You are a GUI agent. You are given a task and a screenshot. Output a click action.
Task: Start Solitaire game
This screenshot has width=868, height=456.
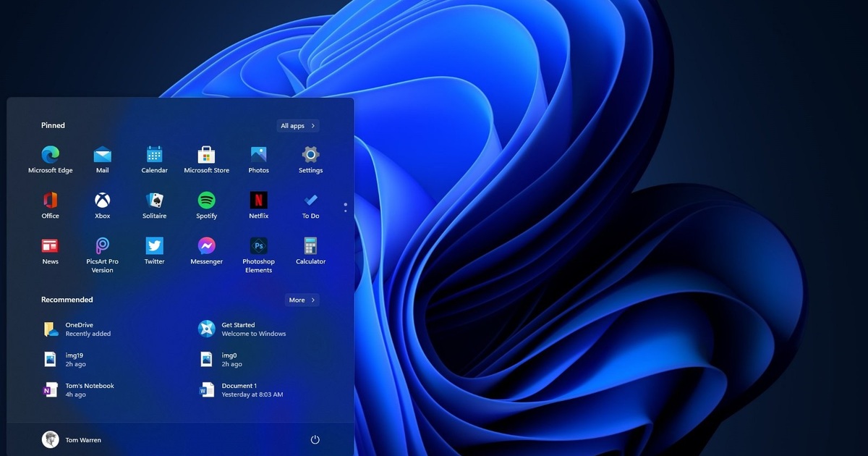[x=155, y=206]
